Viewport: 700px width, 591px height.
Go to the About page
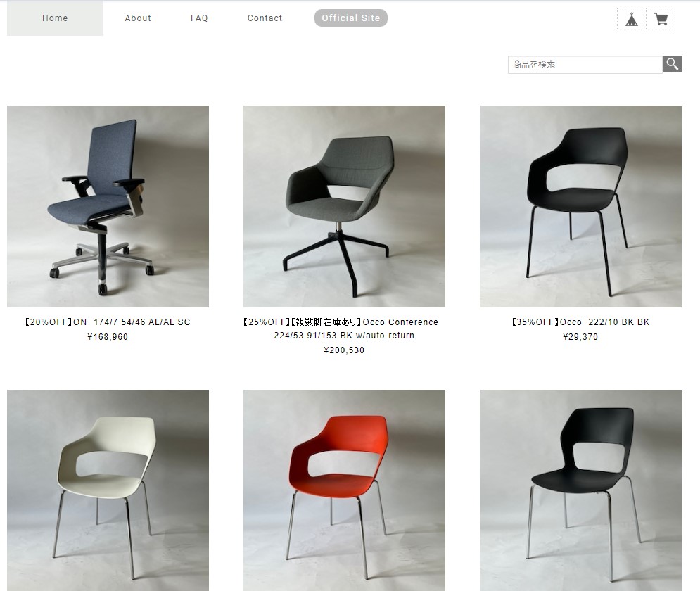138,18
